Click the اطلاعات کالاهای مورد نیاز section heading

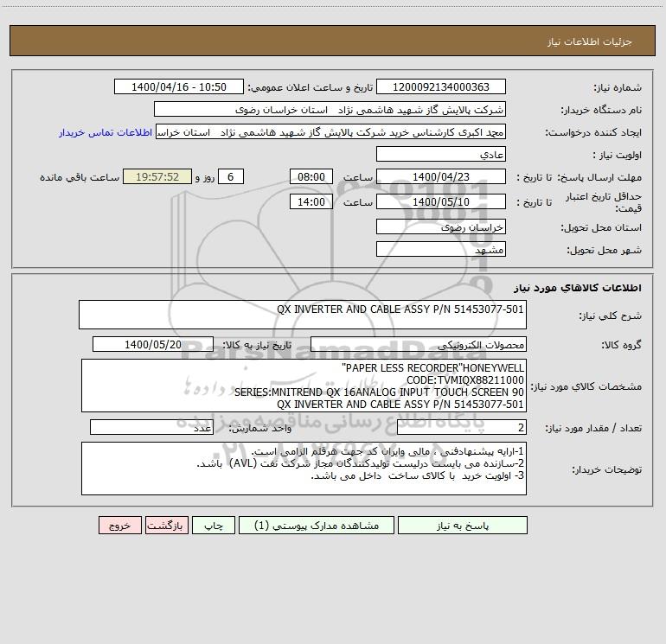pyautogui.click(x=578, y=288)
